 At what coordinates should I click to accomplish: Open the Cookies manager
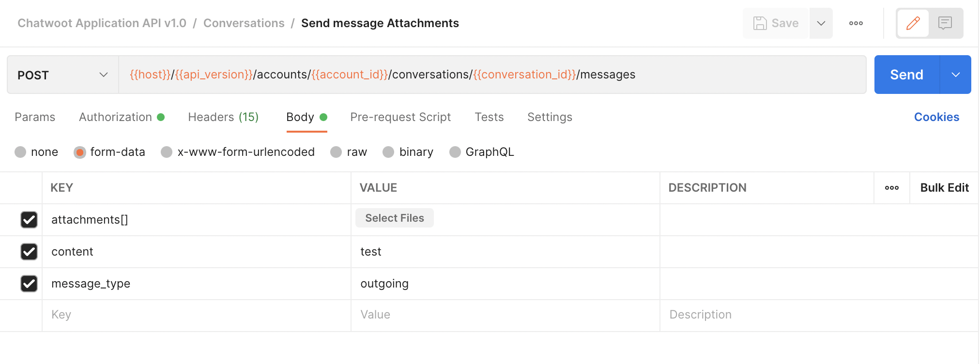pos(936,117)
